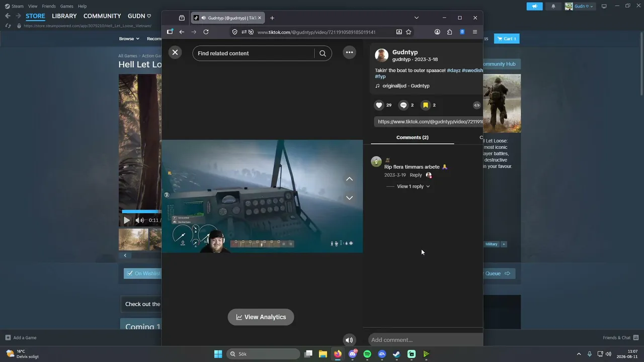The height and width of the screenshot is (362, 644).
Task: Expand View 1 reply under the comment
Action: click(413, 187)
